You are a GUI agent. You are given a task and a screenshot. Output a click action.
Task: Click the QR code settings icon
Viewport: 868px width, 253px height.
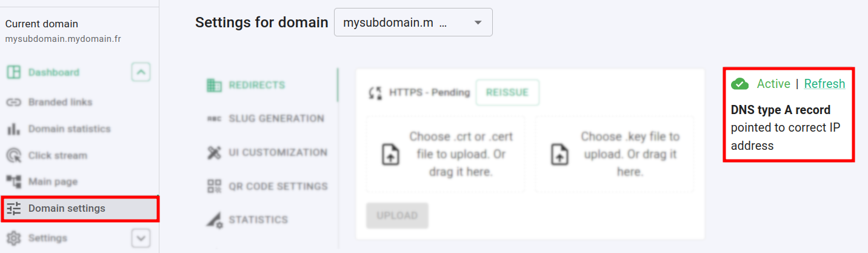pos(214,186)
